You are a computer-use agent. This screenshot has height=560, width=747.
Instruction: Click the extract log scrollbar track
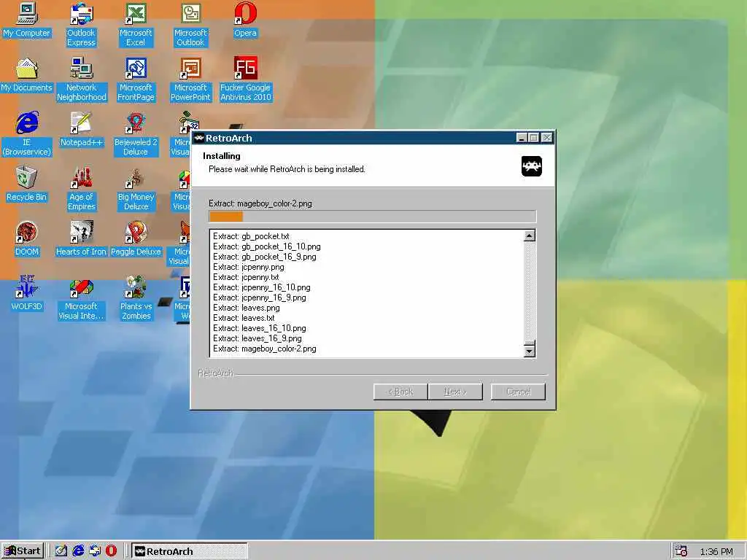pyautogui.click(x=530, y=290)
